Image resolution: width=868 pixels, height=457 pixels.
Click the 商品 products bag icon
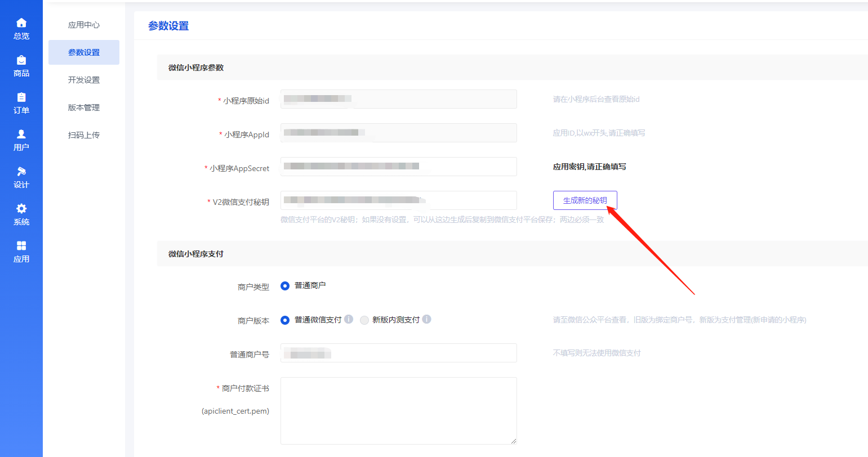pos(21,60)
